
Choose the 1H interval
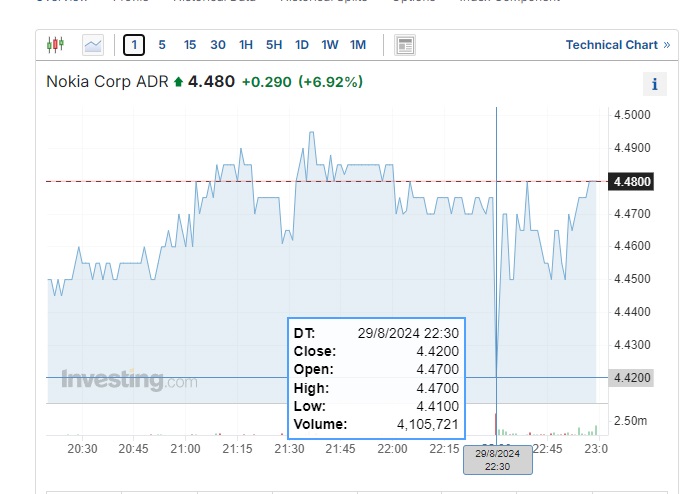point(246,45)
